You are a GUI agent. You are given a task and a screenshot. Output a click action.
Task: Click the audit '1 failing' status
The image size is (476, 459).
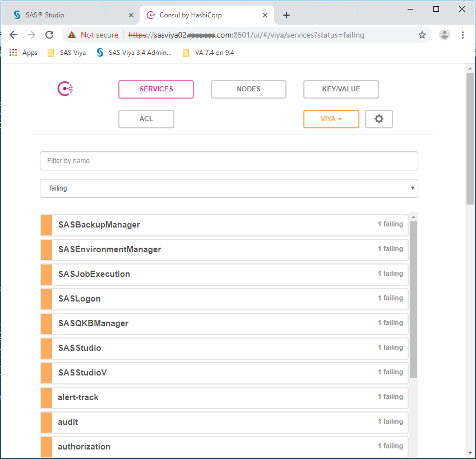point(390,421)
